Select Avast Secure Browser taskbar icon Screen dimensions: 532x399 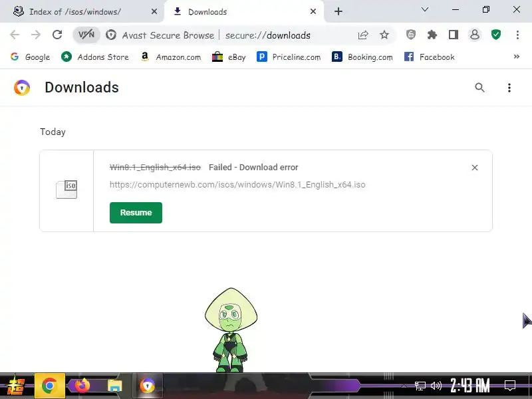(x=148, y=386)
